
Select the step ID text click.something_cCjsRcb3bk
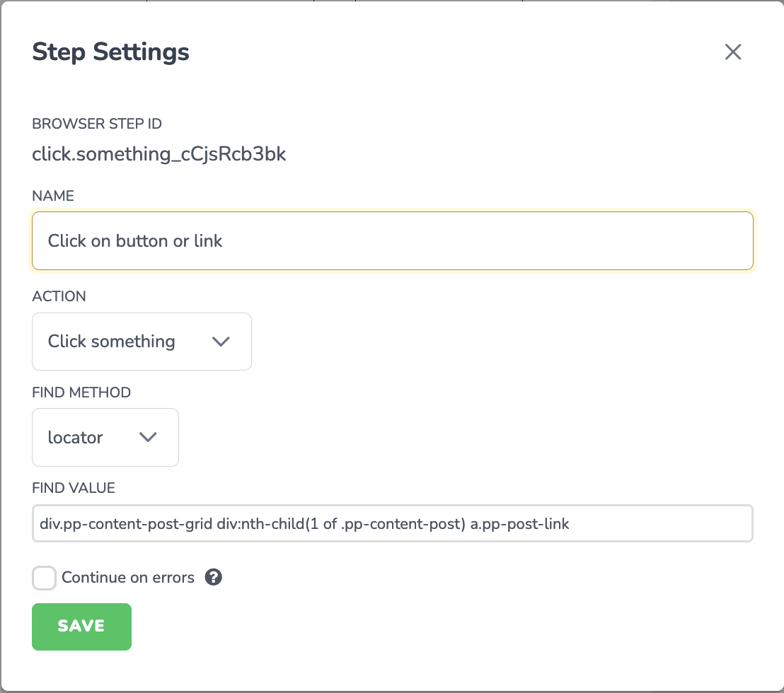(x=159, y=154)
